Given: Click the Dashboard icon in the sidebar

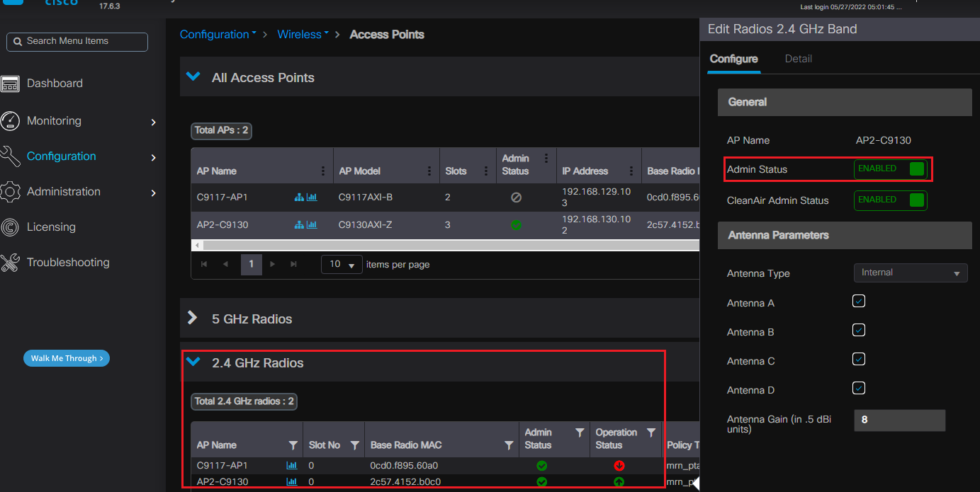Looking at the screenshot, I should pos(10,84).
